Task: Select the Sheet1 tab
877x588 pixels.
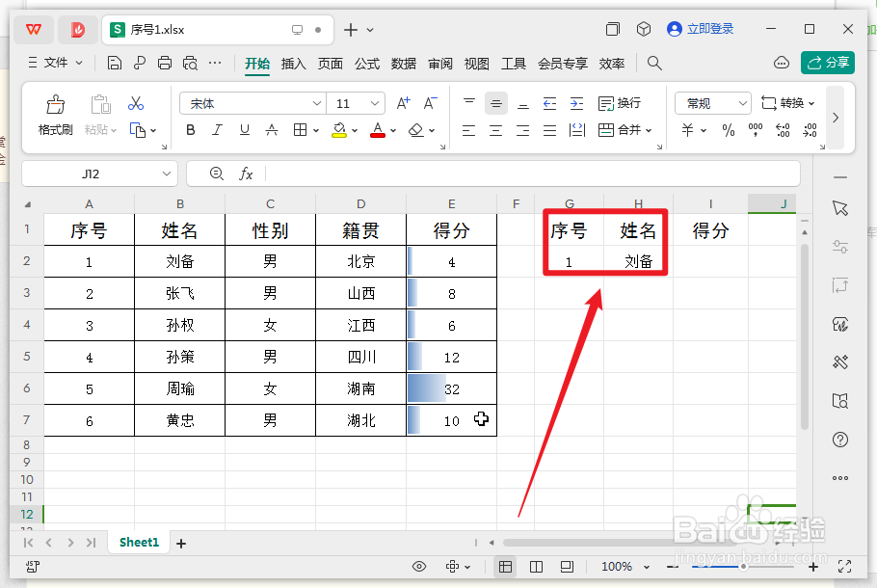Action: (138, 542)
